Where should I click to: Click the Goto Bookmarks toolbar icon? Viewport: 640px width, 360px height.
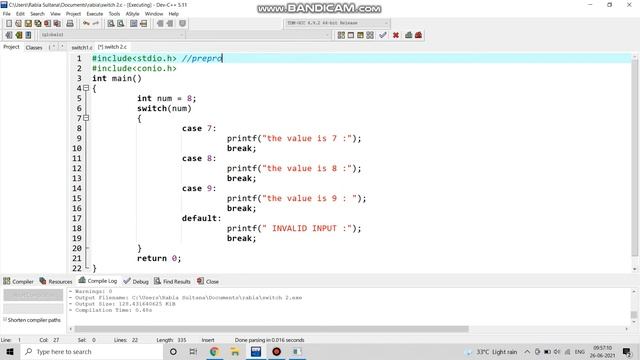(28, 35)
